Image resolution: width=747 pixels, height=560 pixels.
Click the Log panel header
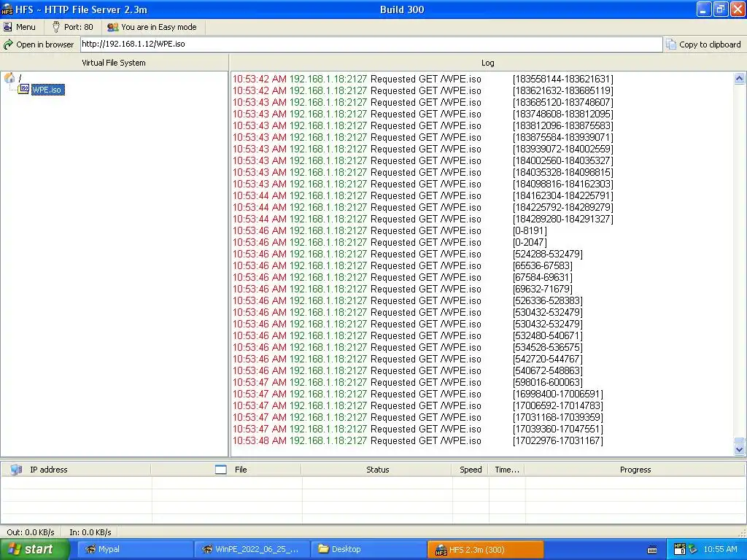(x=487, y=63)
